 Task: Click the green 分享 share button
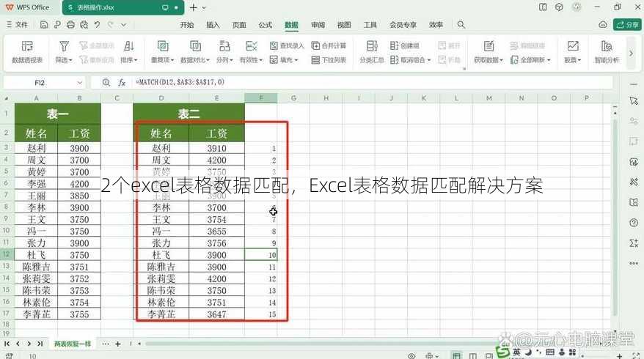click(x=627, y=25)
